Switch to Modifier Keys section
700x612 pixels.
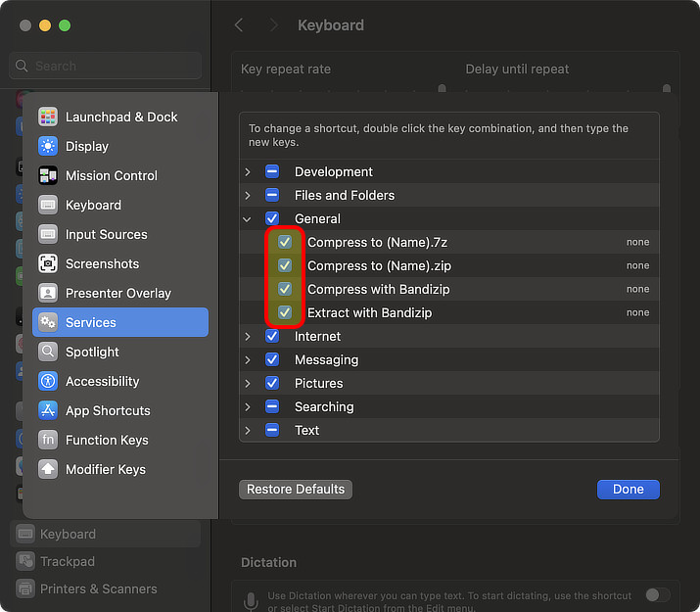(x=105, y=469)
